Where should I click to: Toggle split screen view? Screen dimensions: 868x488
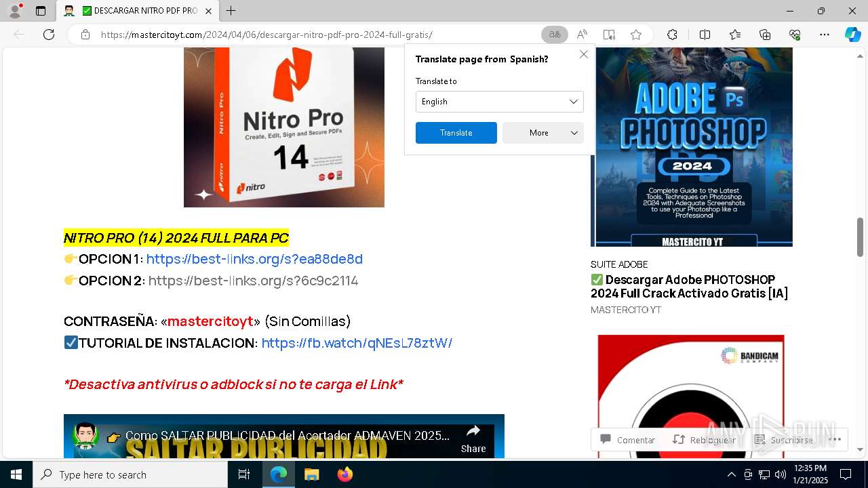705,35
